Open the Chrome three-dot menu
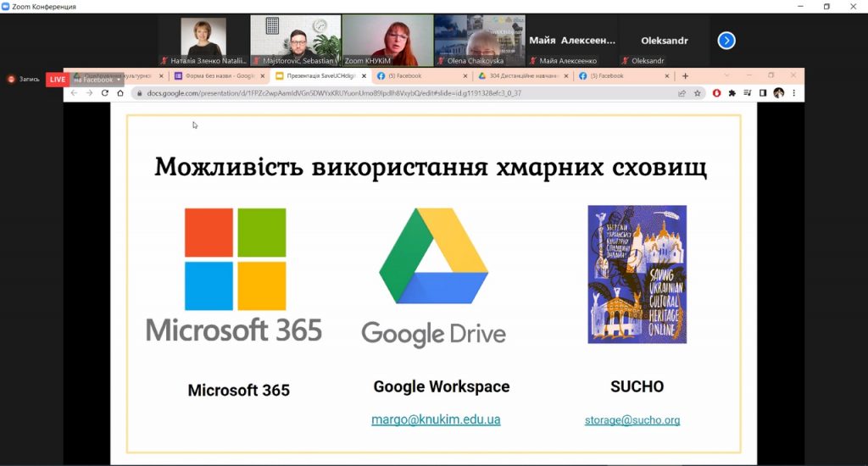The width and height of the screenshot is (868, 466). [x=793, y=93]
